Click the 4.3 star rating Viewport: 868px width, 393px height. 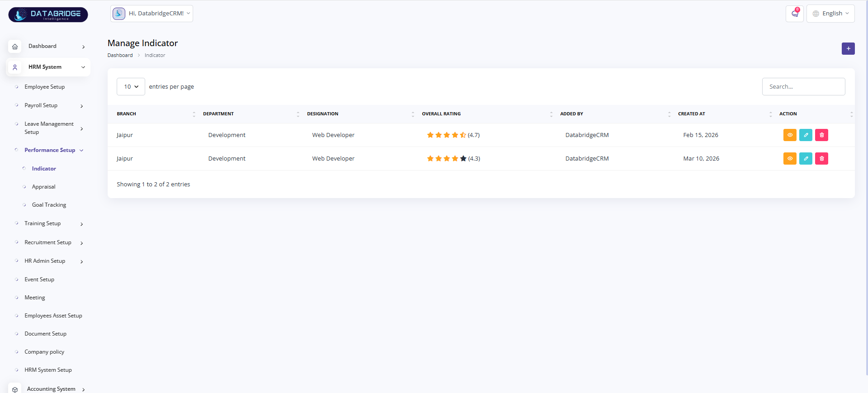453,158
